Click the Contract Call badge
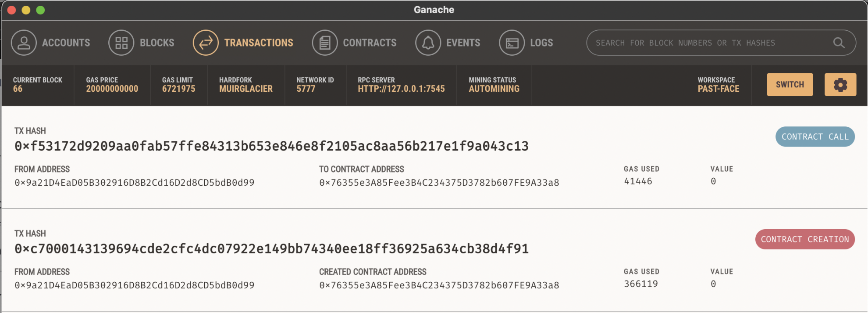Viewport: 868px width, 313px height. click(815, 137)
